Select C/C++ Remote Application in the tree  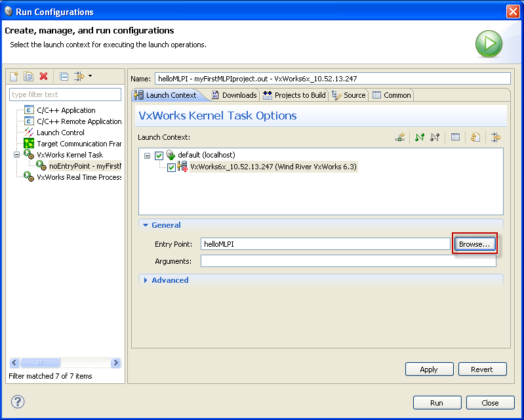(x=79, y=121)
